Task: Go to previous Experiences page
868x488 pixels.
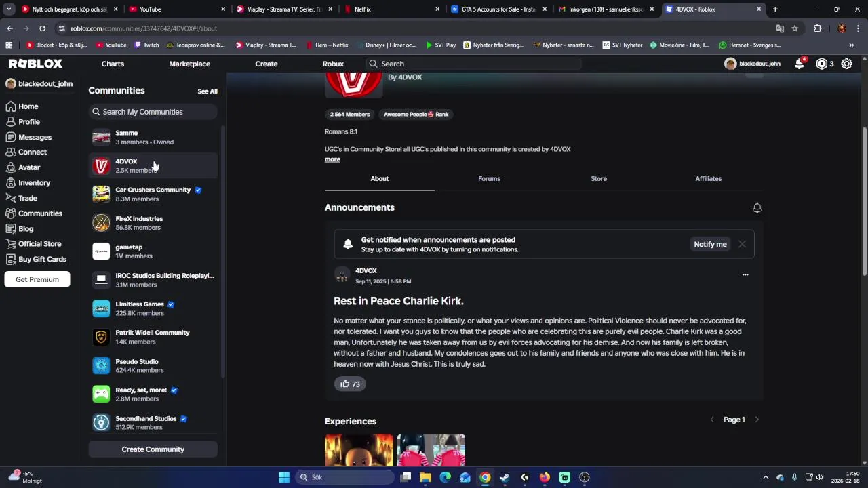Action: [712, 420]
